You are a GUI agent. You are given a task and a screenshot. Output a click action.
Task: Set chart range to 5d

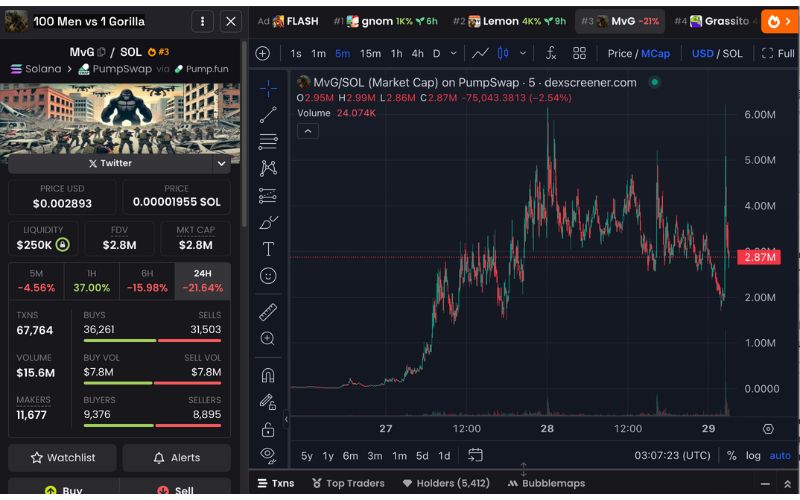[x=422, y=456]
